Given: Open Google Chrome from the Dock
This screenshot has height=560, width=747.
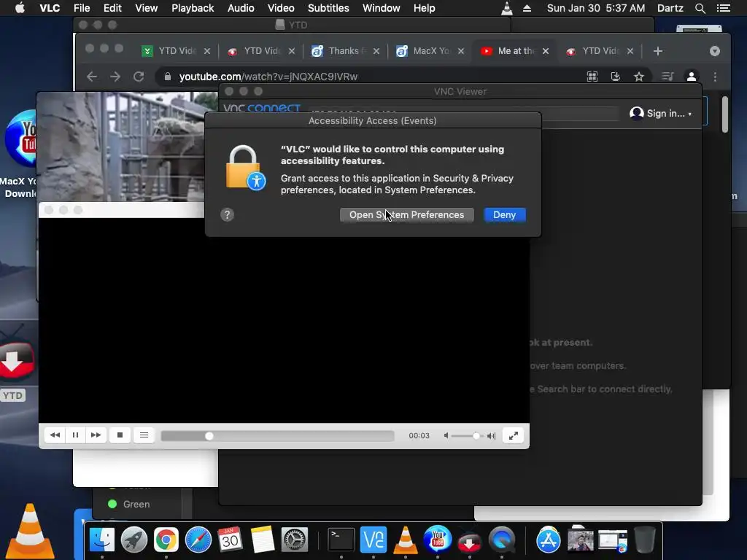Looking at the screenshot, I should pyautogui.click(x=166, y=540).
